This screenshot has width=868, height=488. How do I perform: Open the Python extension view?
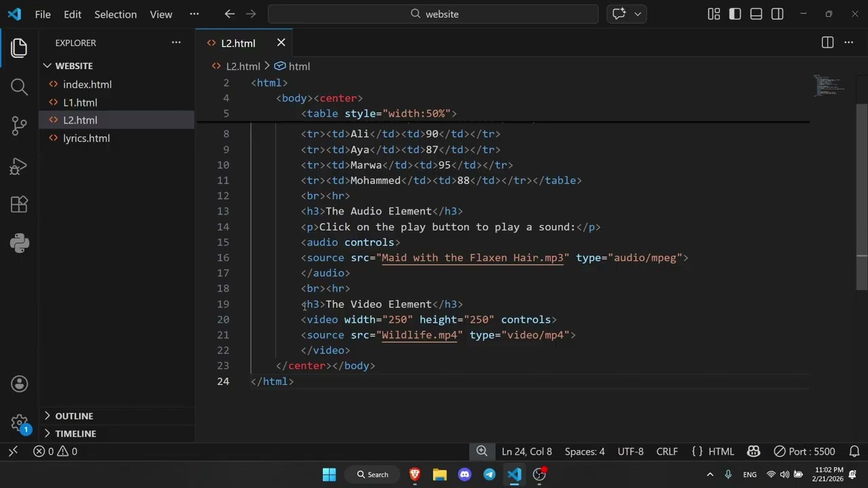click(19, 243)
